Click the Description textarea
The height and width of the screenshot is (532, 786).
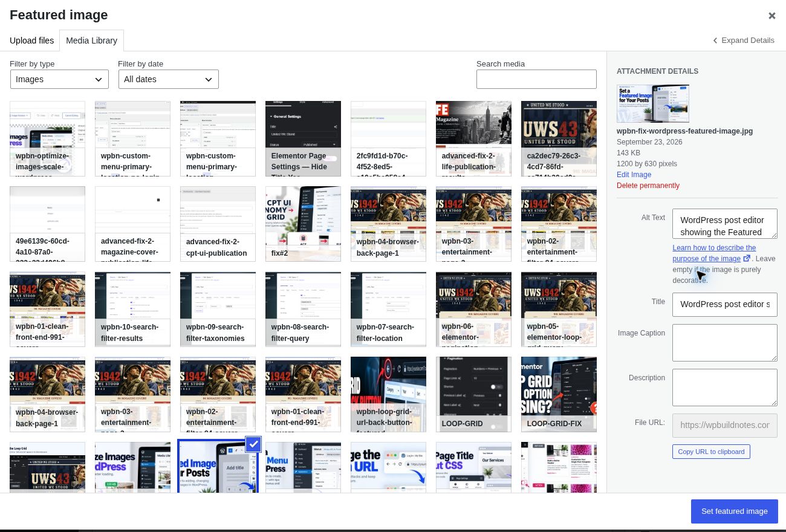coord(725,388)
